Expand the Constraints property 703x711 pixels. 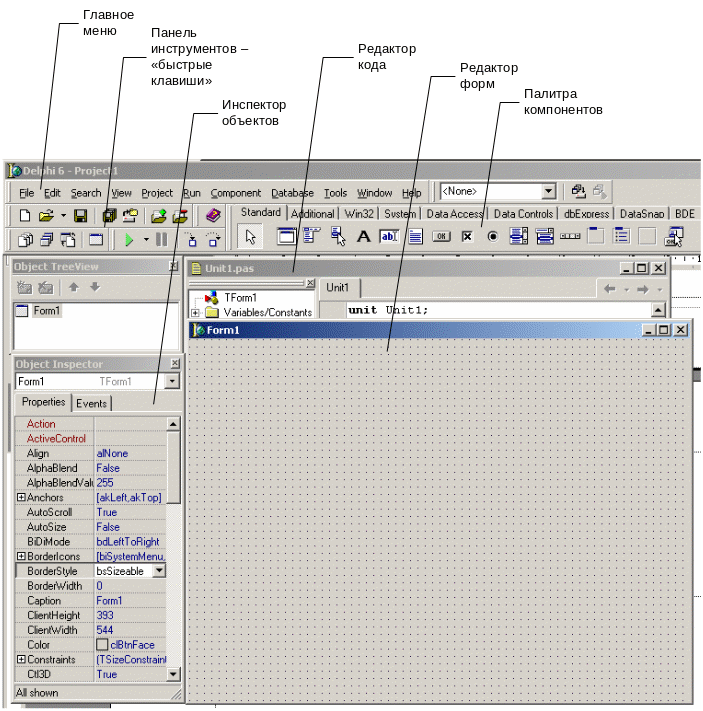point(21,659)
